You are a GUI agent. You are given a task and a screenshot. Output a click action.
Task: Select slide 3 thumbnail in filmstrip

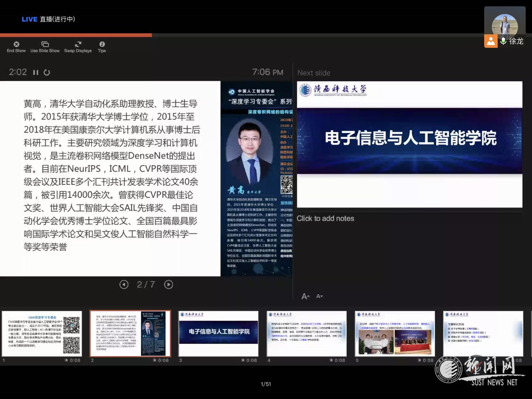tap(218, 334)
